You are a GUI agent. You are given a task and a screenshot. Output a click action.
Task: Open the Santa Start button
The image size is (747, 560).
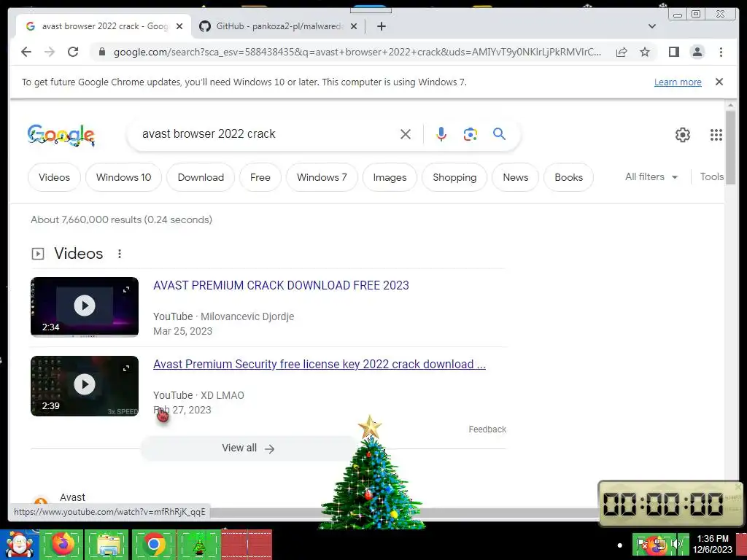[19, 545]
